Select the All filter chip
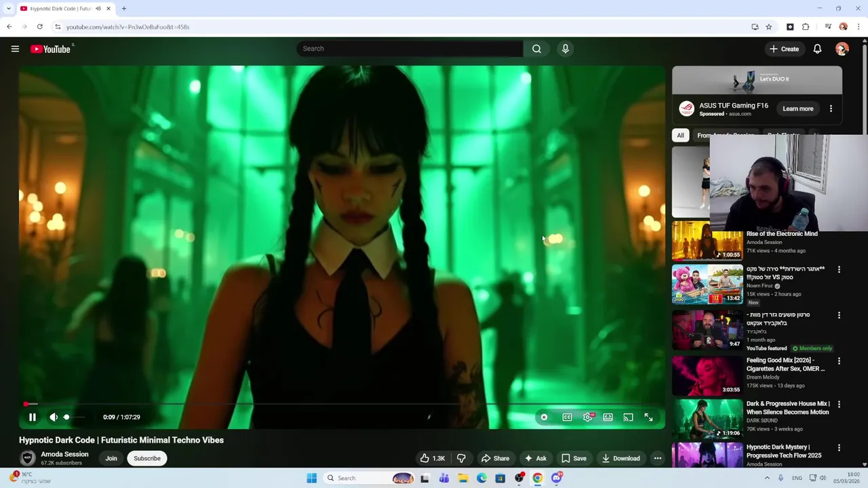Screen dimensions: 868x488 tap(680, 135)
